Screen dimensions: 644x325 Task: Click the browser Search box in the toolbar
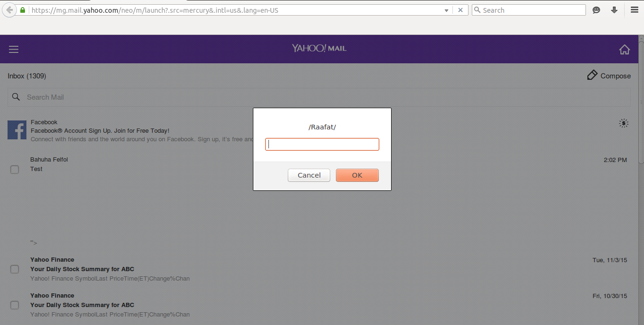528,10
